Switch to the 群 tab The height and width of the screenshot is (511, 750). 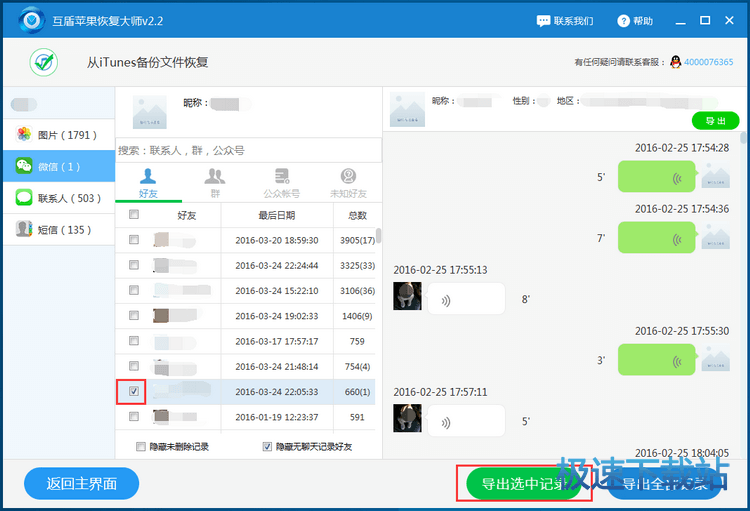pyautogui.click(x=215, y=184)
